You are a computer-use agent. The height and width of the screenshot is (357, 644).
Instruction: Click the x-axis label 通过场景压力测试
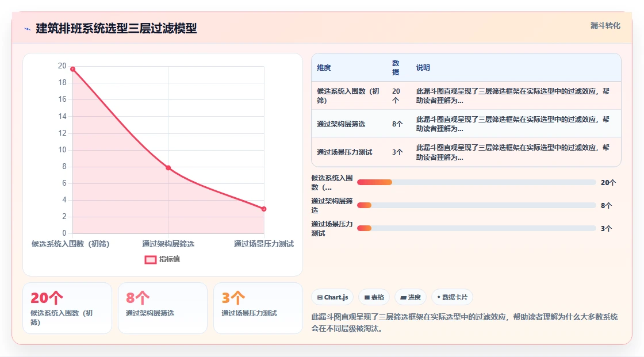click(264, 244)
